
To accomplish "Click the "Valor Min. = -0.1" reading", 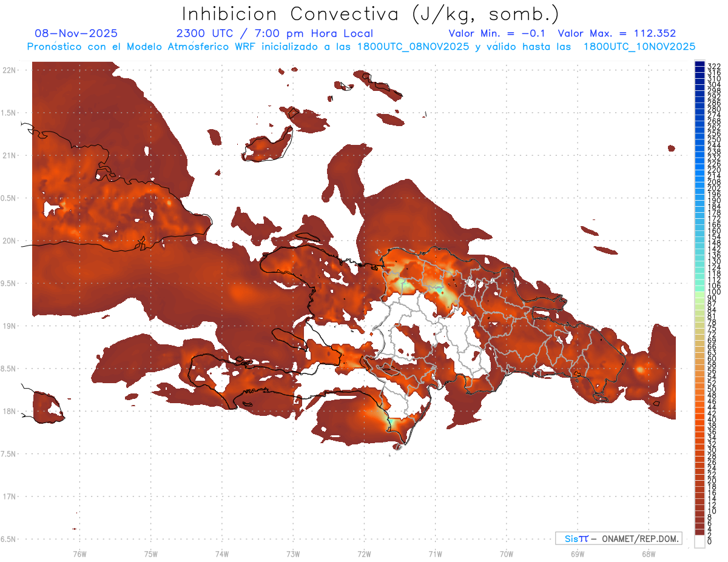I will tap(497, 33).
